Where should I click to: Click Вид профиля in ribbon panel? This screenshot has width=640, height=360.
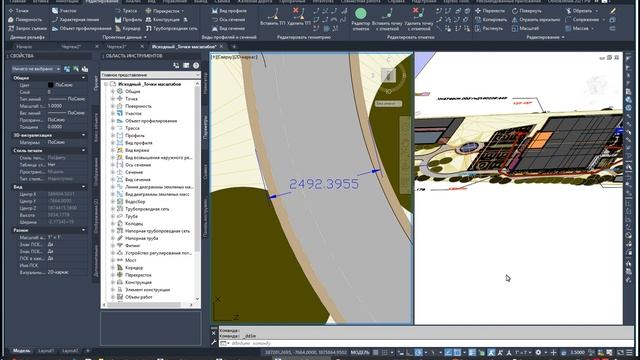[x=229, y=11]
